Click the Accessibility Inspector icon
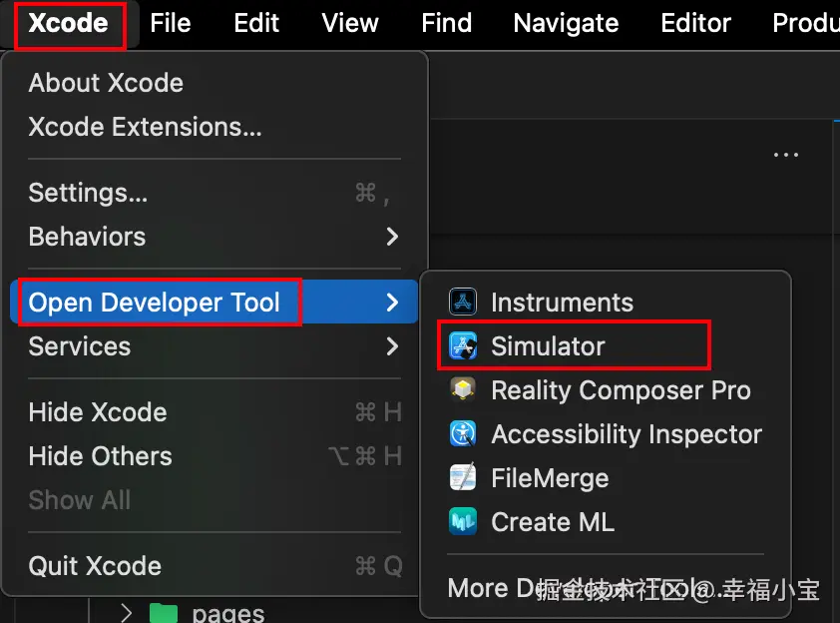 tap(464, 434)
